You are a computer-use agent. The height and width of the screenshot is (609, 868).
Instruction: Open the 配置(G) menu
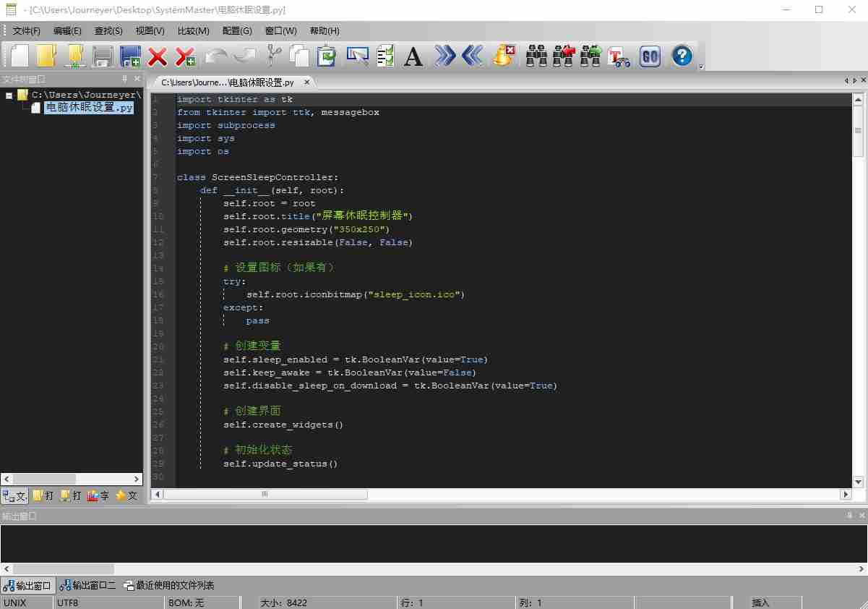tap(237, 31)
